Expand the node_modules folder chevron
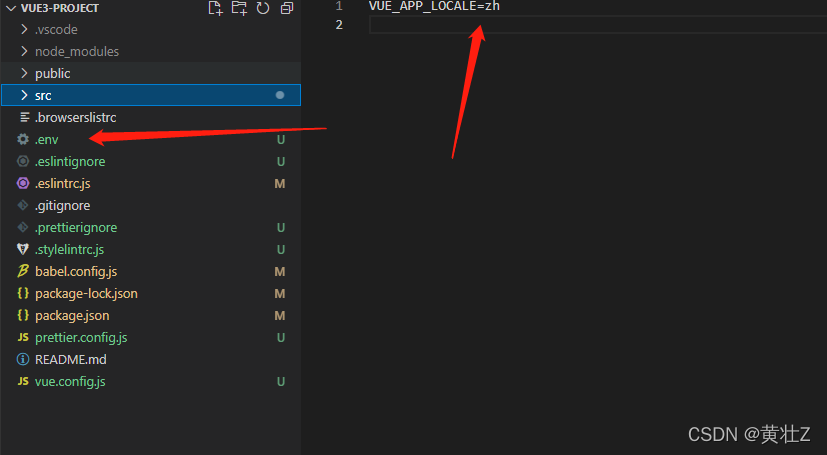This screenshot has height=455, width=827. 24,51
